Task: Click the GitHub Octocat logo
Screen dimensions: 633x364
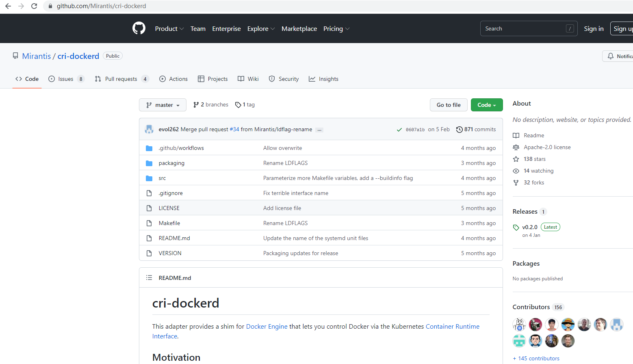Action: [139, 28]
